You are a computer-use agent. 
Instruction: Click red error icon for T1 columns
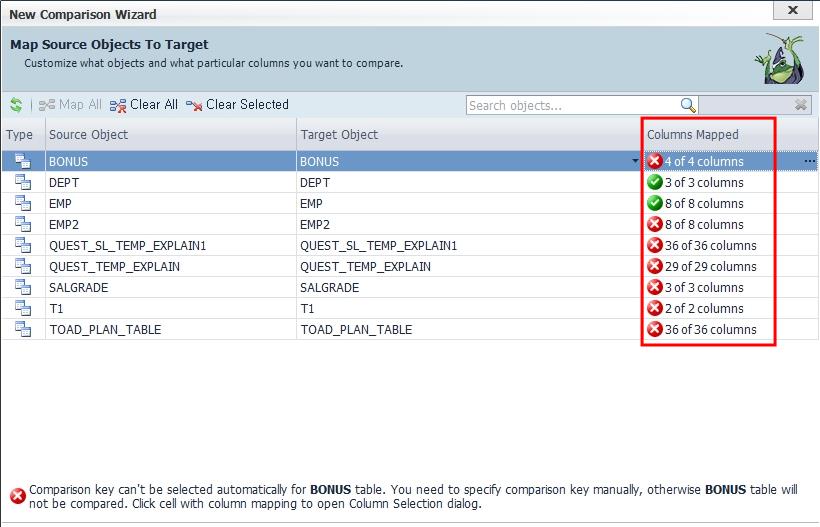click(655, 309)
